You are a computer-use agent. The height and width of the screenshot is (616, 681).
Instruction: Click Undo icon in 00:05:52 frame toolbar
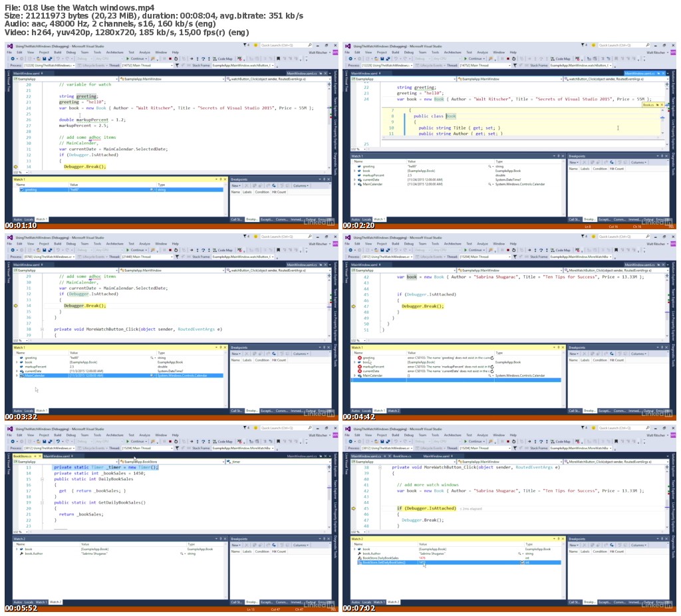point(59,441)
